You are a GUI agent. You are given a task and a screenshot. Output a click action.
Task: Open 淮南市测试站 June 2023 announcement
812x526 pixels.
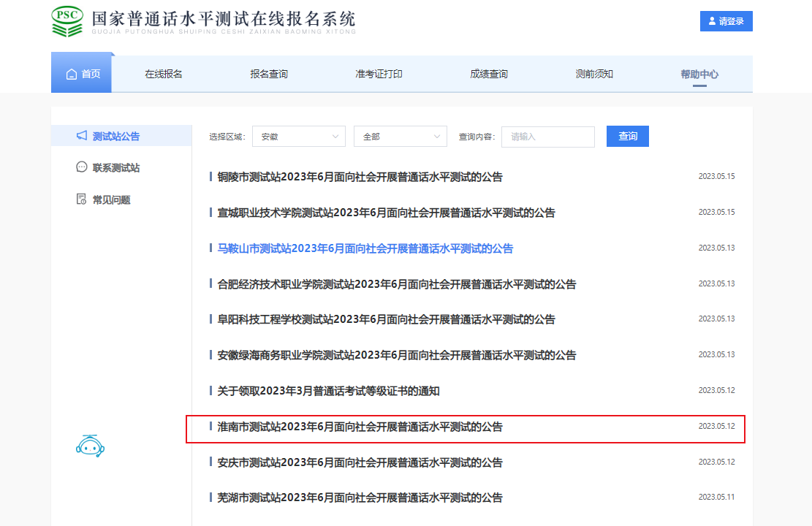coord(360,427)
